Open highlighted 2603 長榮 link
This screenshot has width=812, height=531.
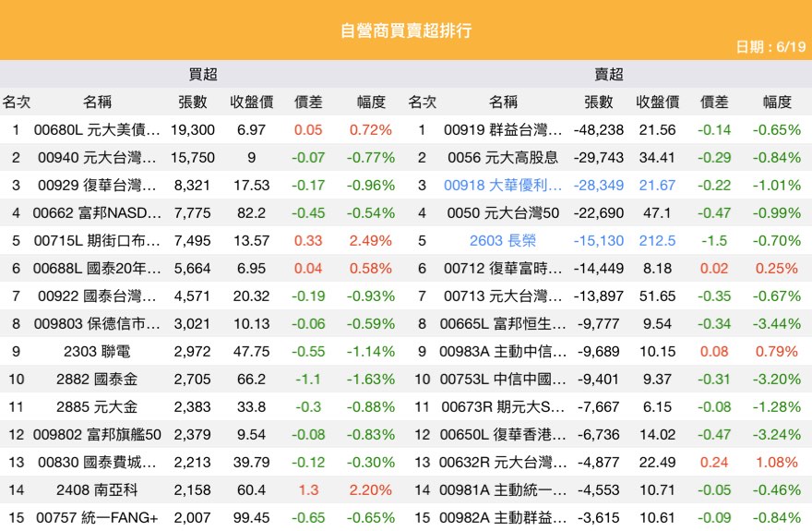click(503, 240)
